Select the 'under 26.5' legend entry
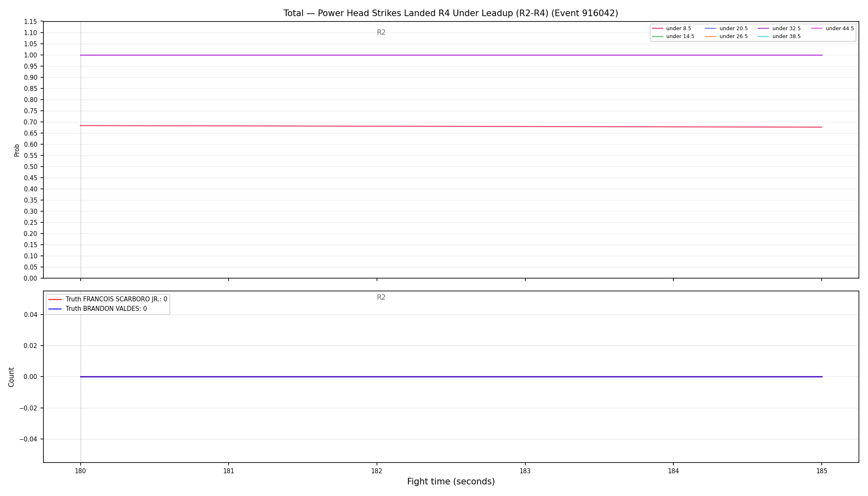This screenshot has width=868, height=496. pyautogui.click(x=726, y=36)
